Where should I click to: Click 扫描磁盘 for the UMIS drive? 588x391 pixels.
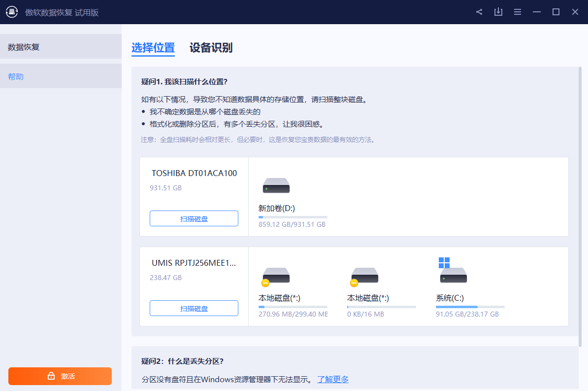pos(194,308)
